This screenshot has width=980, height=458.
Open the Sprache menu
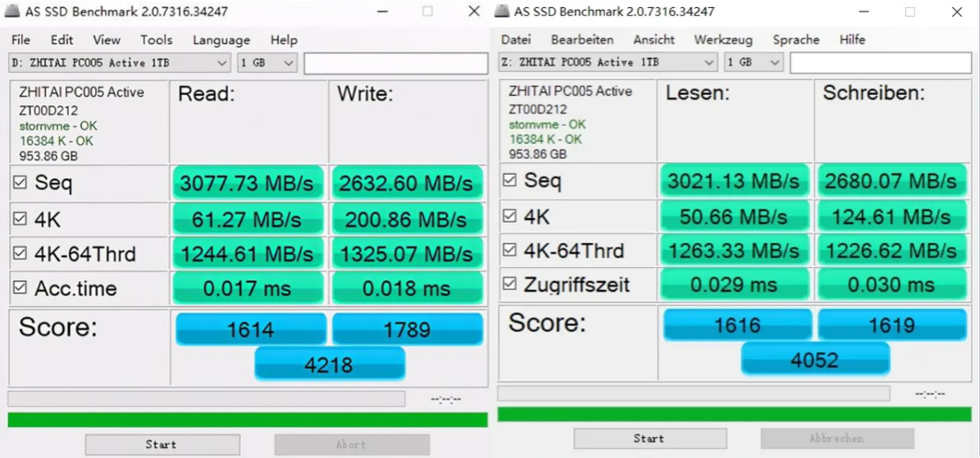coord(795,39)
